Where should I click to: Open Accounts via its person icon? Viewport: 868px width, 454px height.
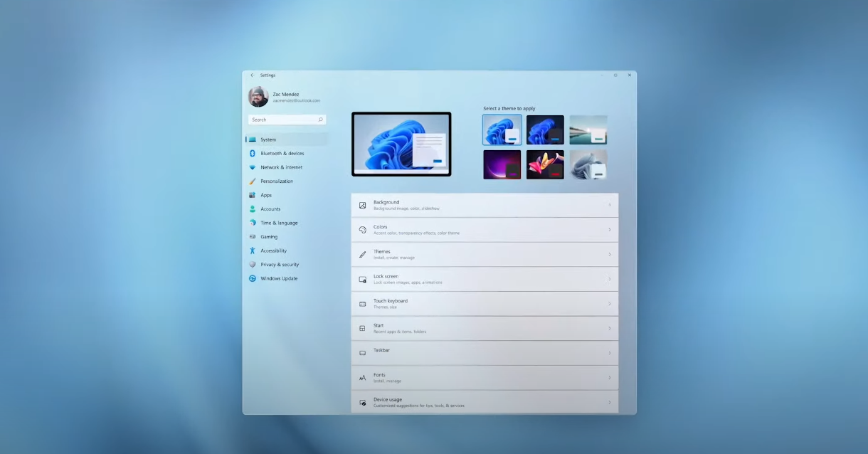253,209
